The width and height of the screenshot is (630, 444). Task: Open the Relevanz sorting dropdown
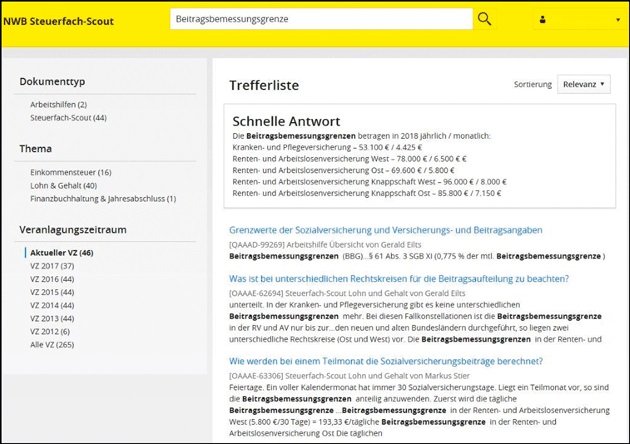point(584,86)
